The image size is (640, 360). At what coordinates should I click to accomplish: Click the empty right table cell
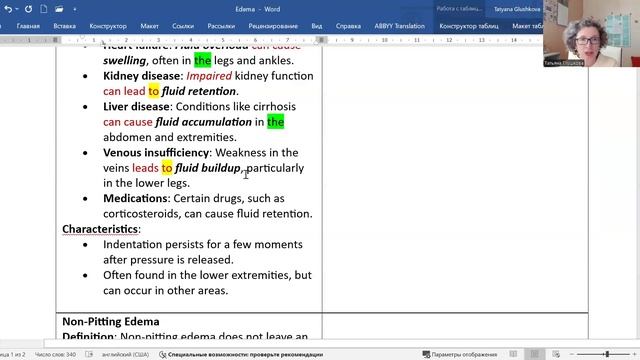(x=455, y=180)
